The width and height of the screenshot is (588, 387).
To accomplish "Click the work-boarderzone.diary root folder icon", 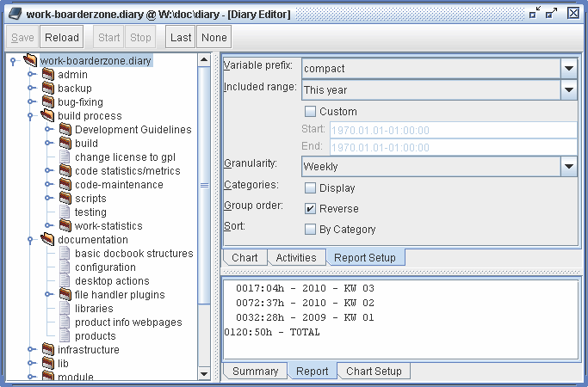I will 30,60.
